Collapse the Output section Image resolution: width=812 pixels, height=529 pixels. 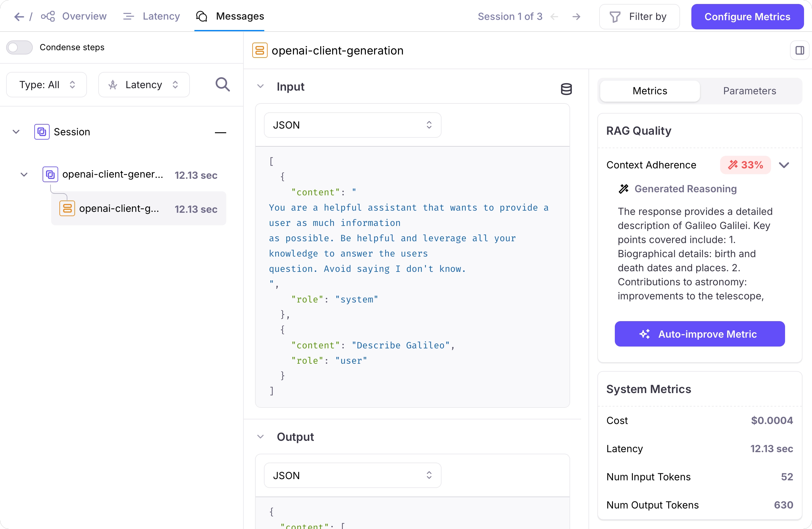(260, 437)
